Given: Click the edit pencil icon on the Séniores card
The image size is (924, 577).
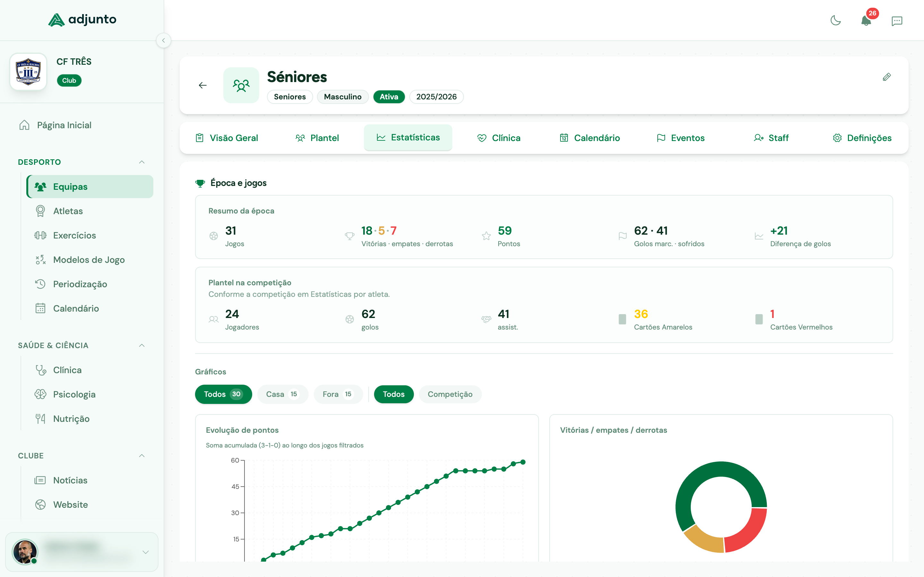Looking at the screenshot, I should 887,77.
